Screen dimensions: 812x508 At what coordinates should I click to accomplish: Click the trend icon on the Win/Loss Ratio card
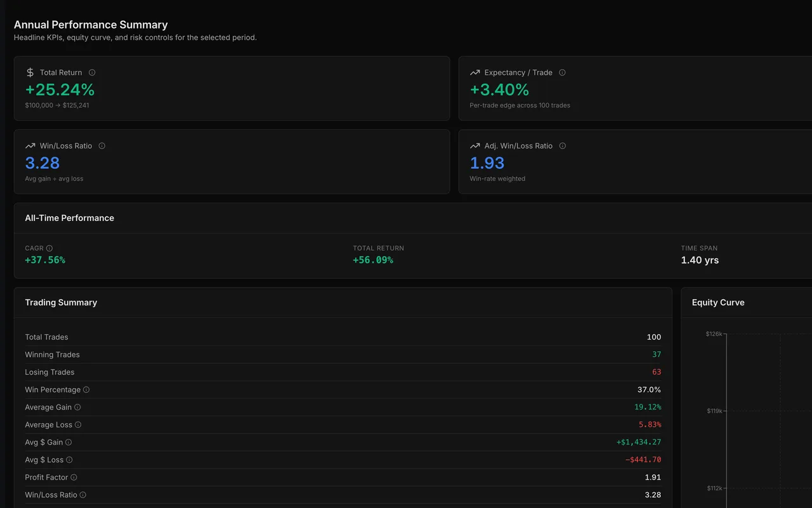(x=30, y=146)
